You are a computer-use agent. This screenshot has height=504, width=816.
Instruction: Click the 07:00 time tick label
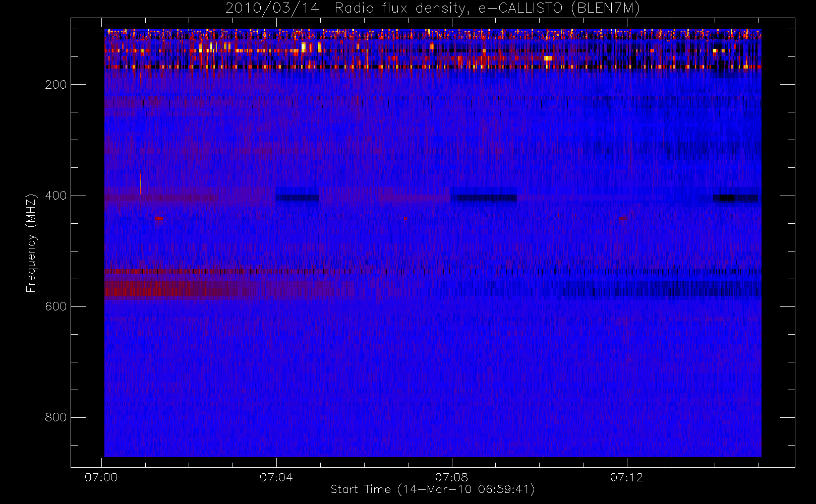click(x=101, y=477)
